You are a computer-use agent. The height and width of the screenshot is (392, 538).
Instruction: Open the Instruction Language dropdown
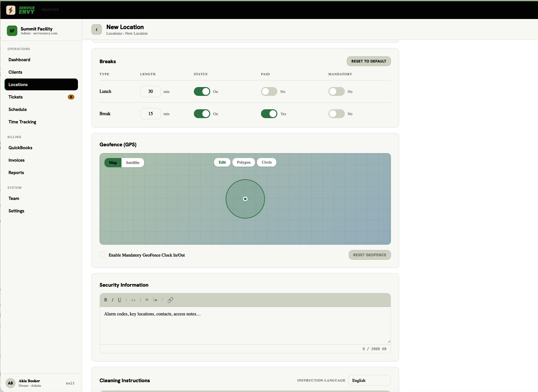[369, 381]
